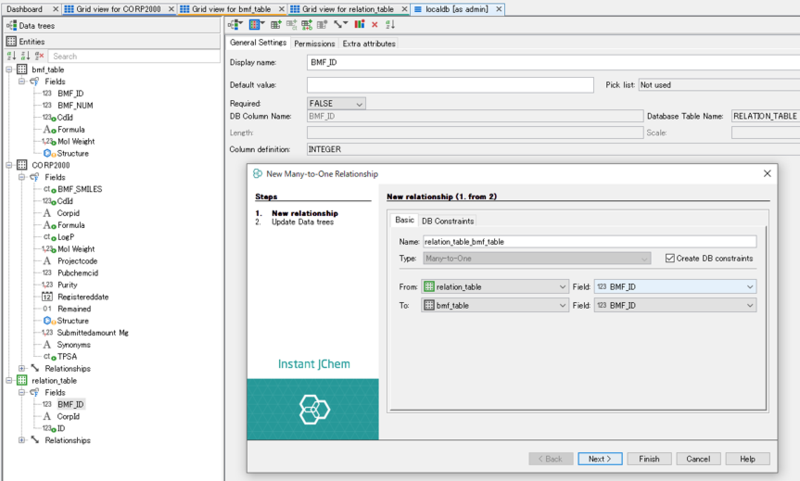Open the new grid view toolbar icon
This screenshot has width=800, height=481.
[256, 24]
